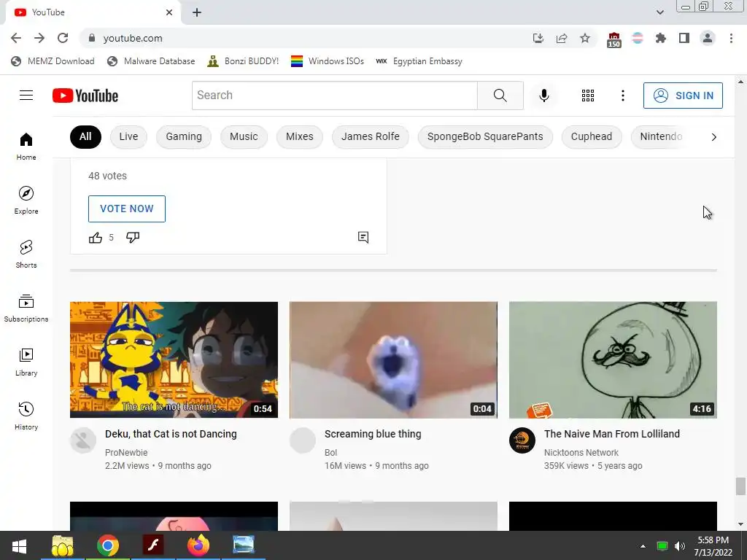The image size is (747, 560).
Task: Select the James Rolfe filter chip
Action: (370, 136)
